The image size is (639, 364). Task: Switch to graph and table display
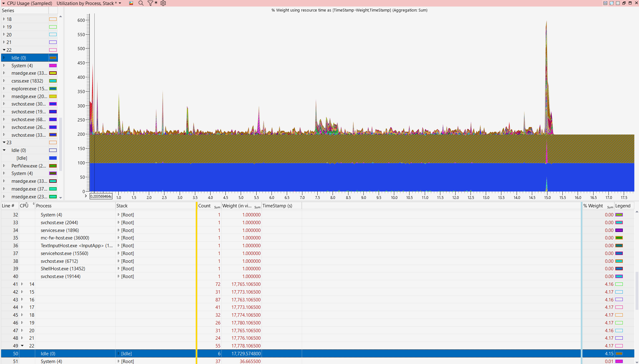(605, 3)
